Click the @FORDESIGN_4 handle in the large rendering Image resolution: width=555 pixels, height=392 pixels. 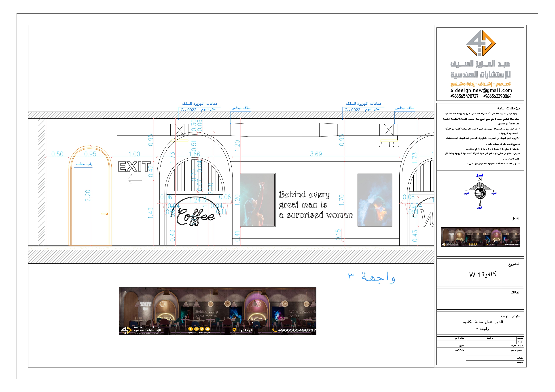click(199, 332)
